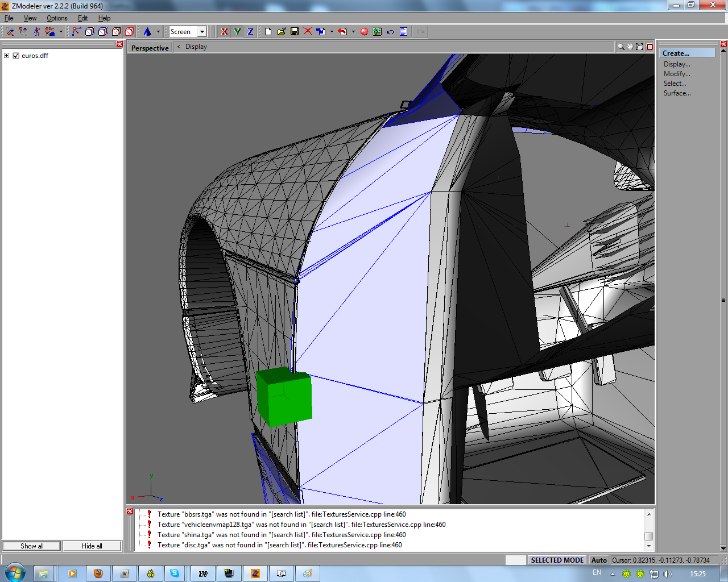
Task: Open dropdown arrow beside Export icon
Action: (x=353, y=32)
